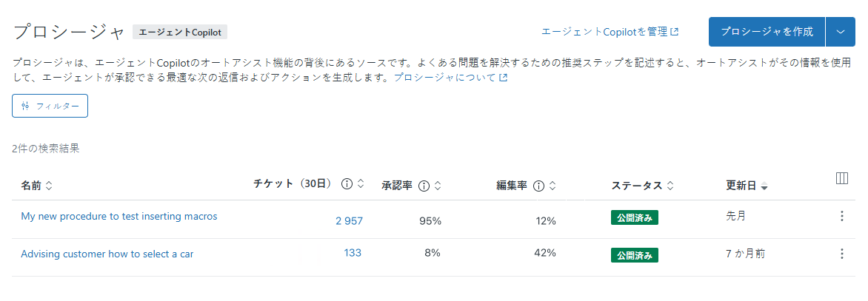Open Advising customer how to select a car
This screenshot has width=868, height=301.
(x=107, y=254)
